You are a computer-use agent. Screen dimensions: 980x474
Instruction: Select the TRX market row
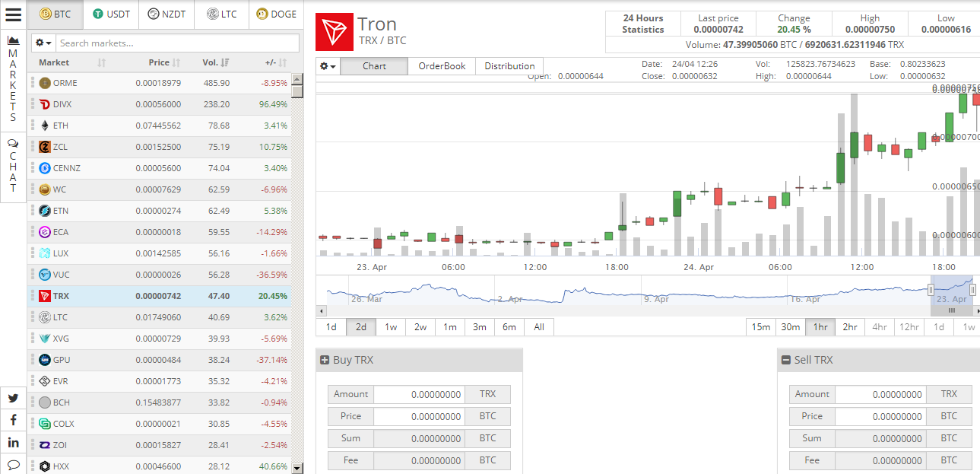159,296
